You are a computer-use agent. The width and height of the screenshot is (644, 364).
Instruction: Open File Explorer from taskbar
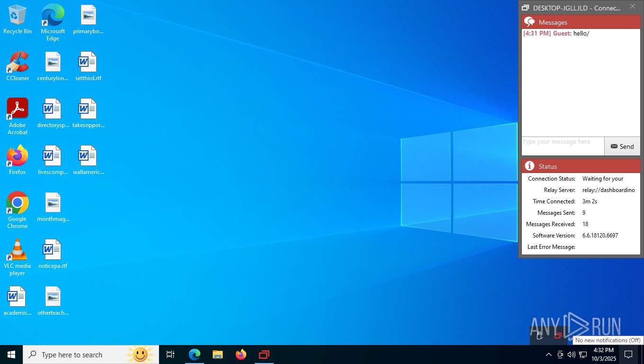click(217, 355)
